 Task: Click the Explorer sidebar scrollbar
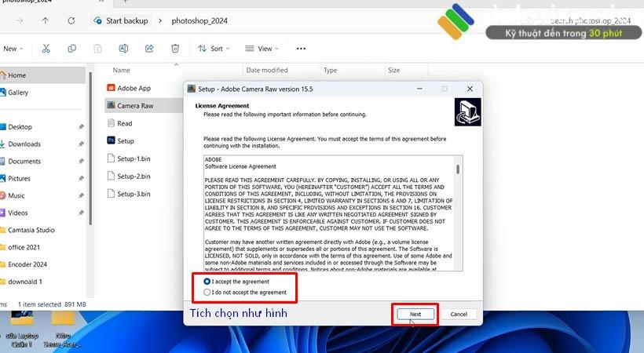coord(90,147)
